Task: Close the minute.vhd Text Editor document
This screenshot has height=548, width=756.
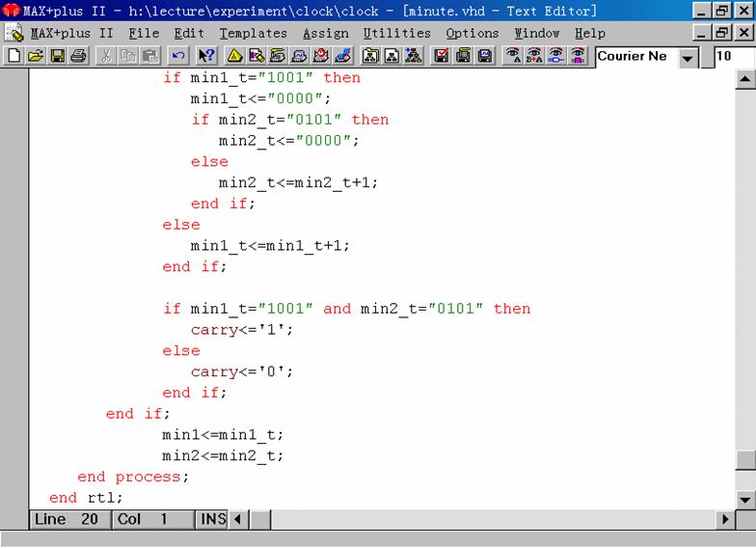Action: (x=744, y=33)
